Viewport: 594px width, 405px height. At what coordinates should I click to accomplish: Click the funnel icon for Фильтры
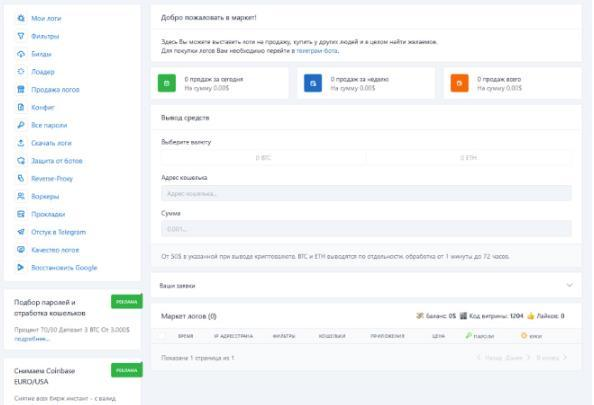click(21, 36)
